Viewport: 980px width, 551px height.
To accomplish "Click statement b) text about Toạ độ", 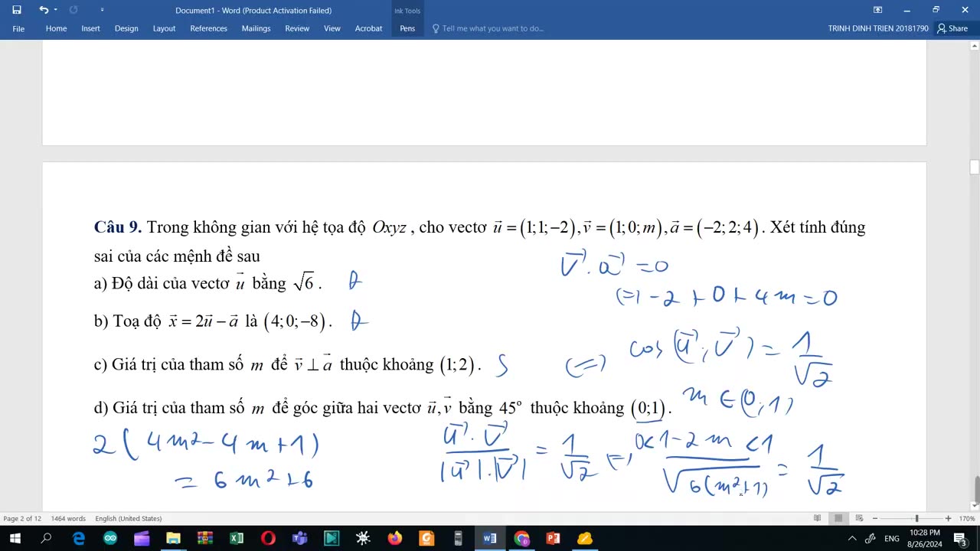I will point(214,322).
